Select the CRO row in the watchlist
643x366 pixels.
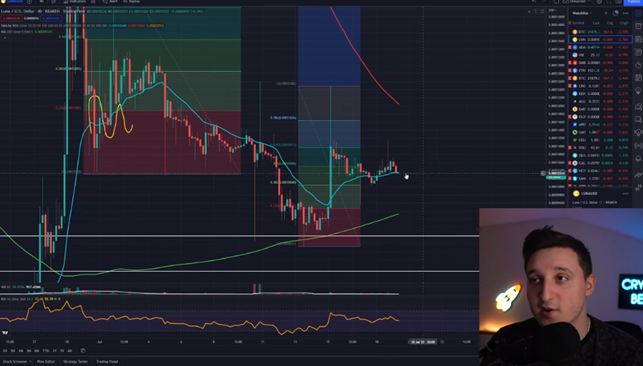[x=600, y=86]
